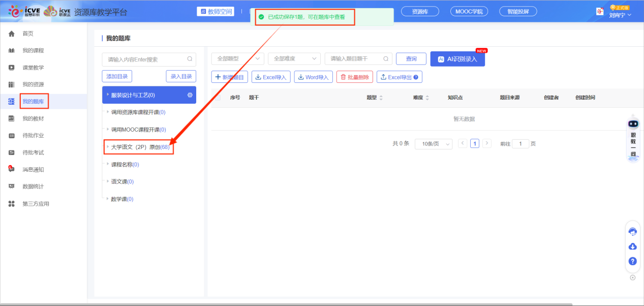Open 教师空间 in the top bar
Screen dimensions: 644x306
point(216,11)
